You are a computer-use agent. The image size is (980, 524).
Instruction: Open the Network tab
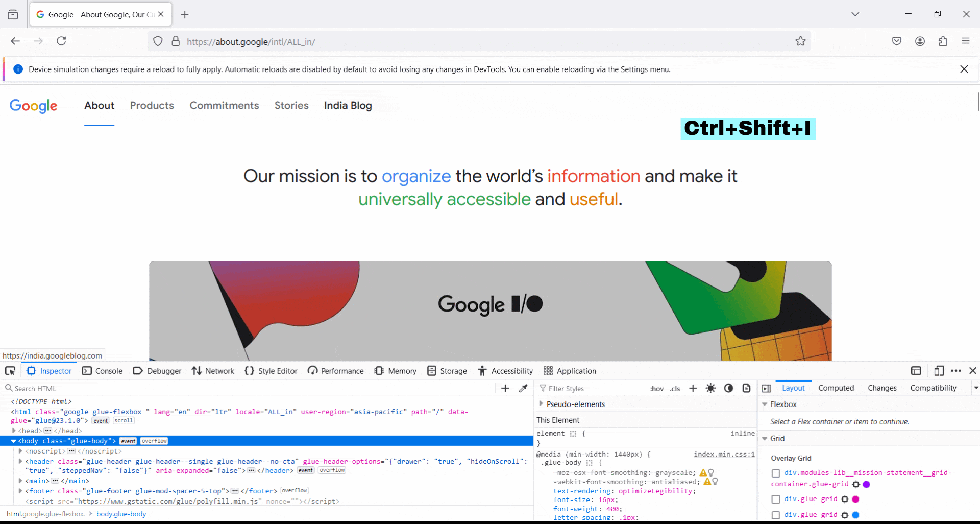[213, 371]
